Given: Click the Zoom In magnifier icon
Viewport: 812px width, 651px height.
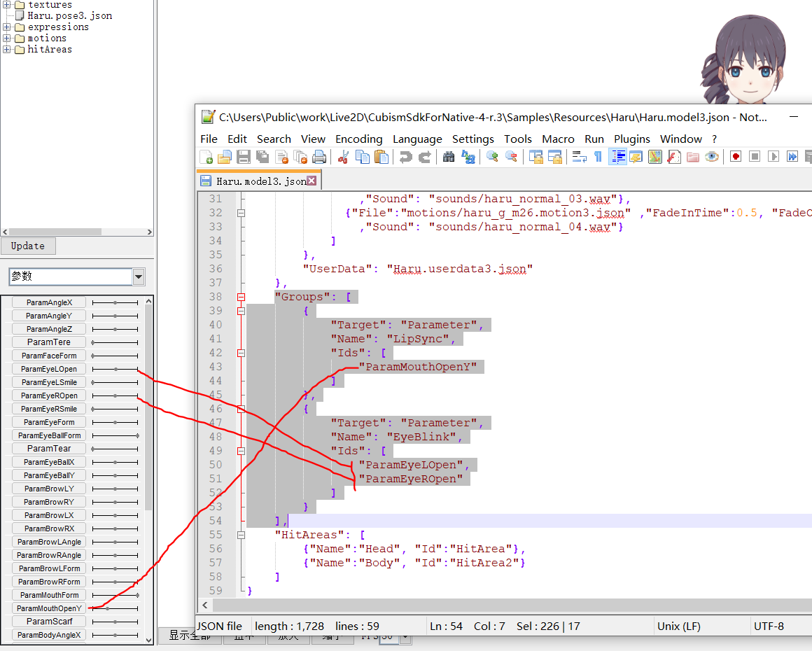Looking at the screenshot, I should 493,157.
